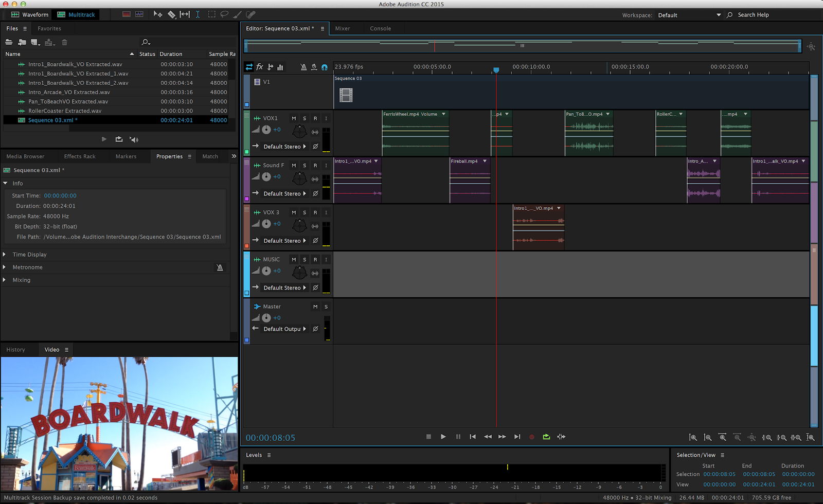Open the Workspace Default dropdown

coord(689,15)
